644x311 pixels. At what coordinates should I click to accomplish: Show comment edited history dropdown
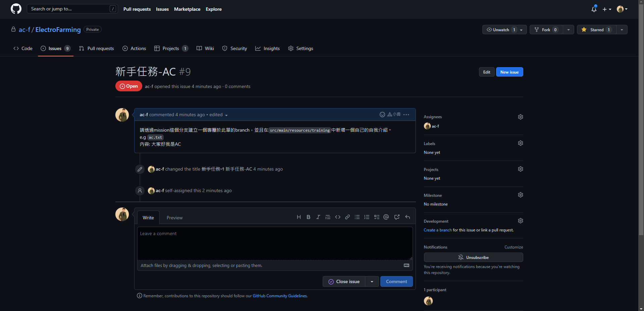tap(219, 115)
